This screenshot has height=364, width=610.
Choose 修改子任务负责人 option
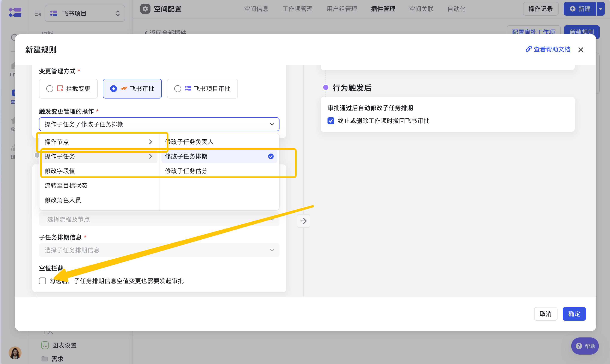[x=219, y=142]
